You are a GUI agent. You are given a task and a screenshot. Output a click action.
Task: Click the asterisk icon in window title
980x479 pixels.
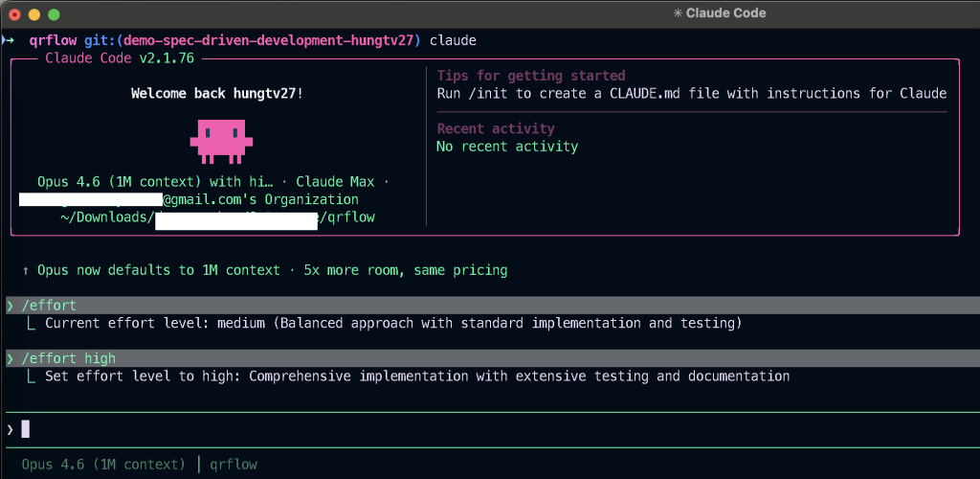tap(678, 13)
